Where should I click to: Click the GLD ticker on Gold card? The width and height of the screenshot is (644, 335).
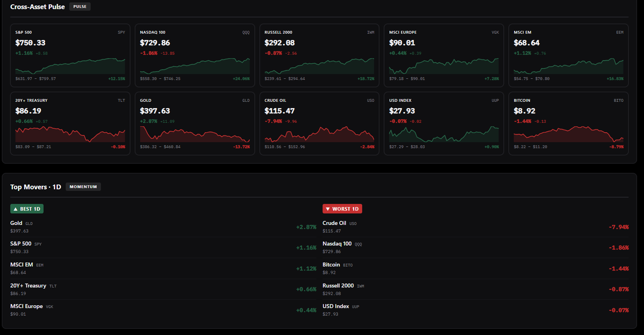(x=246, y=101)
